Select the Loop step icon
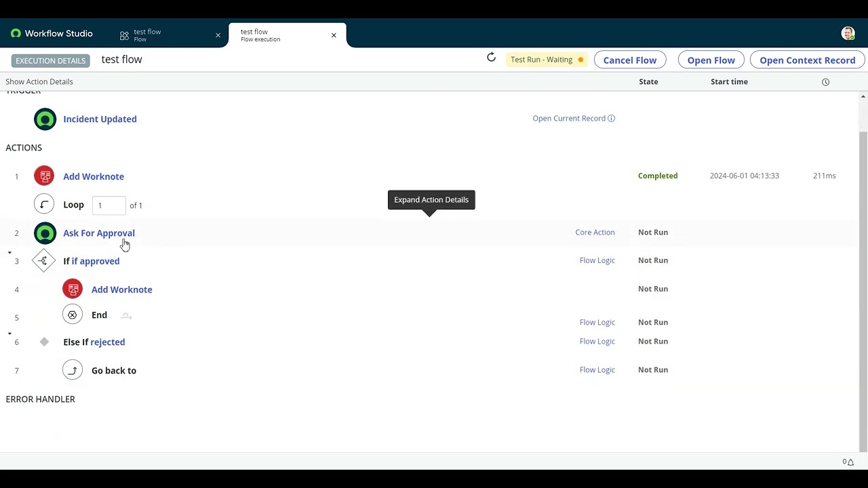The width and height of the screenshot is (868, 488). click(x=44, y=204)
